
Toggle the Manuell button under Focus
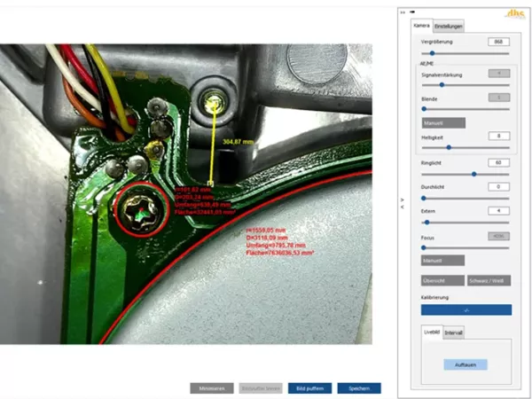tap(442, 260)
